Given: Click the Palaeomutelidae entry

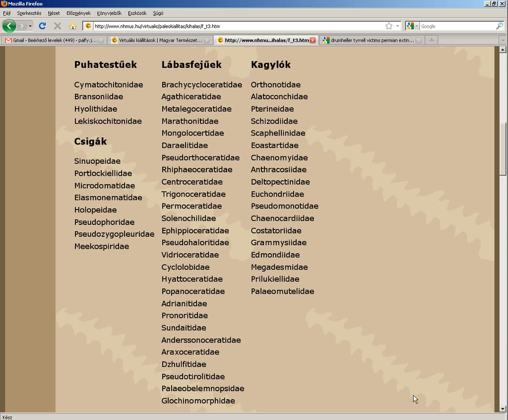Looking at the screenshot, I should tap(282, 291).
